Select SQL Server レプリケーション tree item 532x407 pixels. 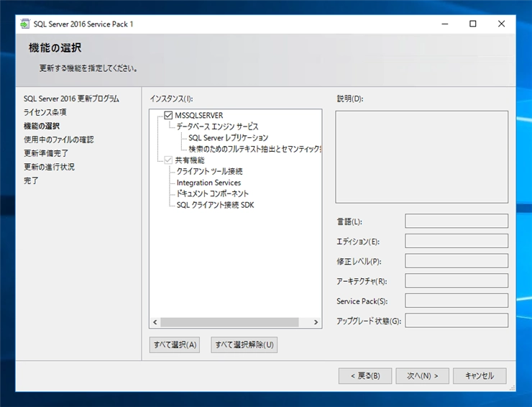pyautogui.click(x=229, y=138)
